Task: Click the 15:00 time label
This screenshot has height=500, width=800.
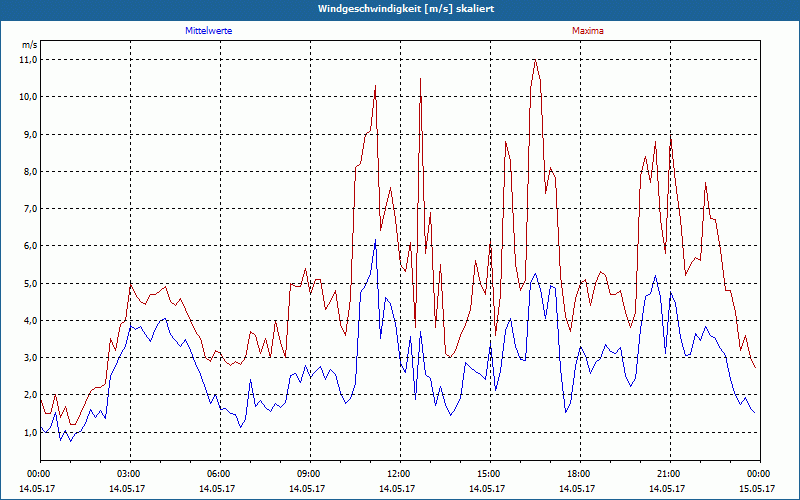Action: tap(490, 474)
